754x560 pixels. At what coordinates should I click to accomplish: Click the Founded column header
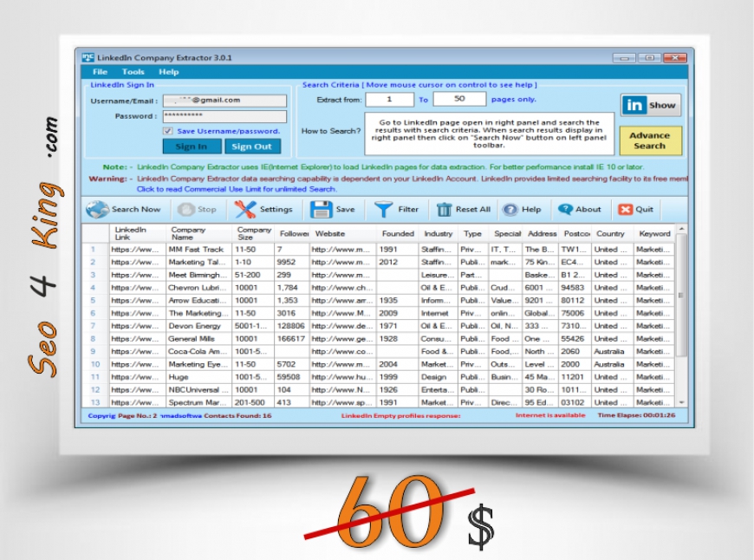398,233
